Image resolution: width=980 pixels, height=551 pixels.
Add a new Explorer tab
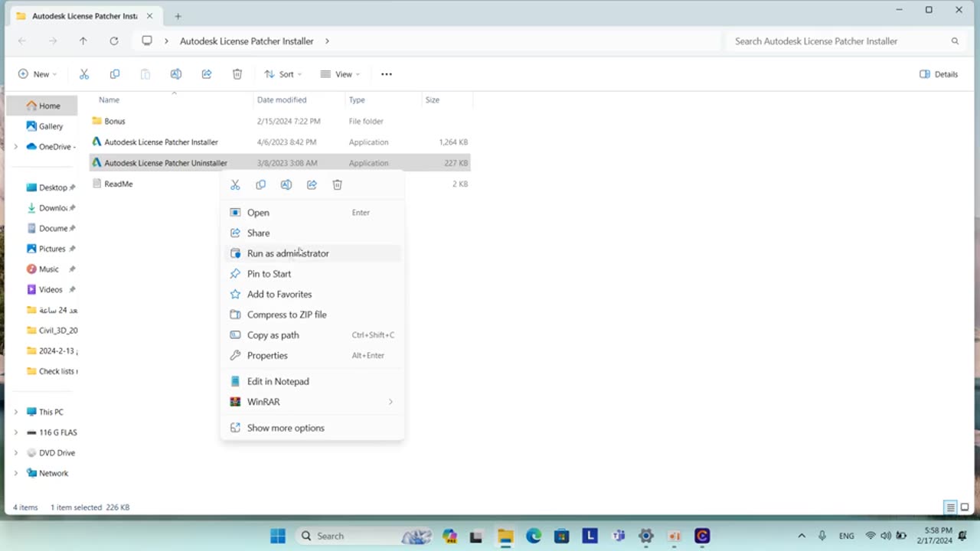[x=178, y=16]
